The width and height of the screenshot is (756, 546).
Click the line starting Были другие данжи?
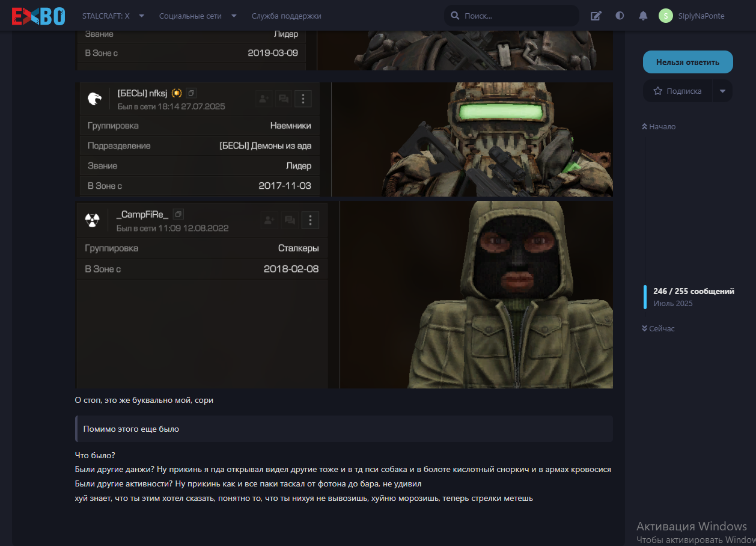pos(343,469)
